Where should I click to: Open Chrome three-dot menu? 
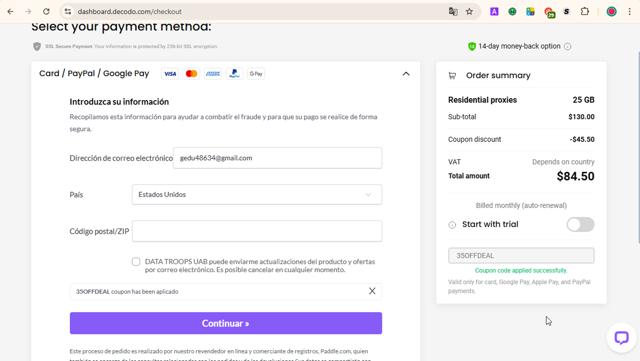click(x=629, y=11)
